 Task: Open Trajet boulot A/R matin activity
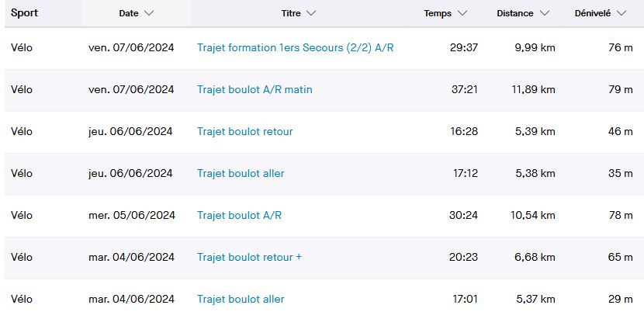point(254,90)
